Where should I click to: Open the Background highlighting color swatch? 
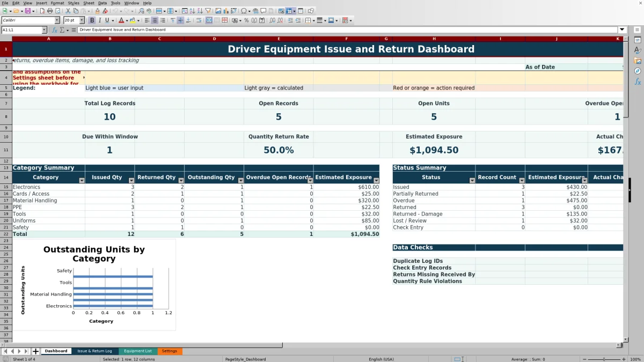pyautogui.click(x=132, y=20)
